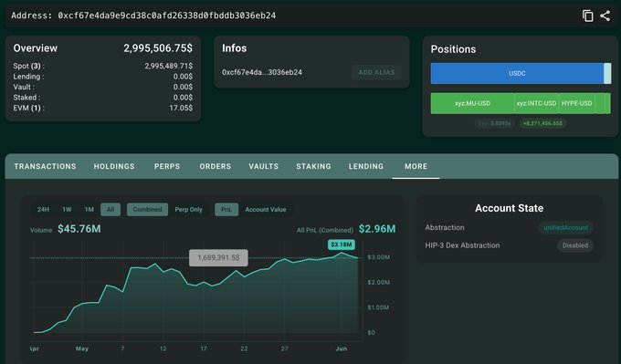Viewport: 621px width, 364px height.
Task: Click the shortened address 0xcf67e4da...3036eb24
Action: click(262, 72)
